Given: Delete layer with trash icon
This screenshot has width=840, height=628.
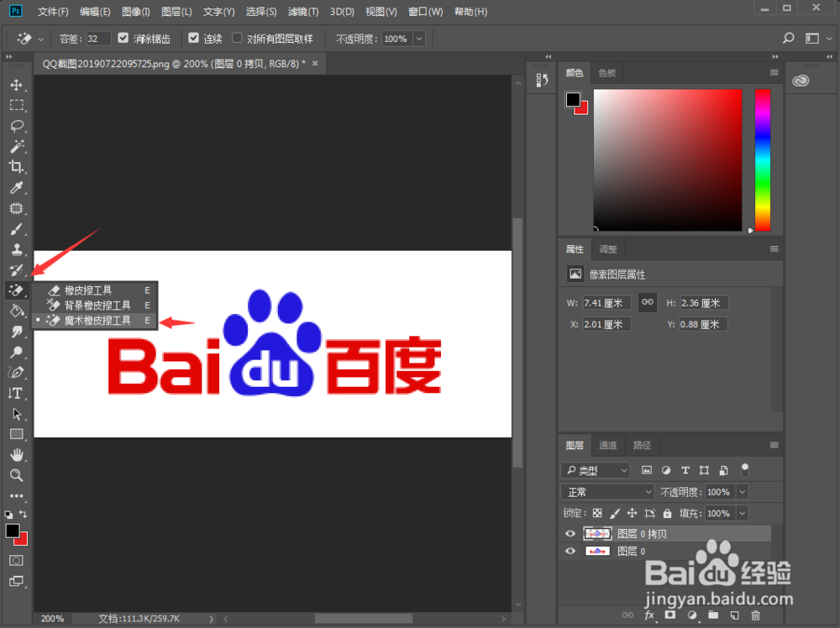Looking at the screenshot, I should coord(755,615).
